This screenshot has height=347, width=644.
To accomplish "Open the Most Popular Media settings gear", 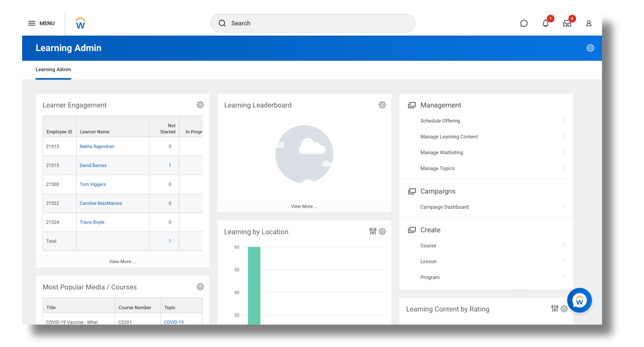I will click(200, 287).
